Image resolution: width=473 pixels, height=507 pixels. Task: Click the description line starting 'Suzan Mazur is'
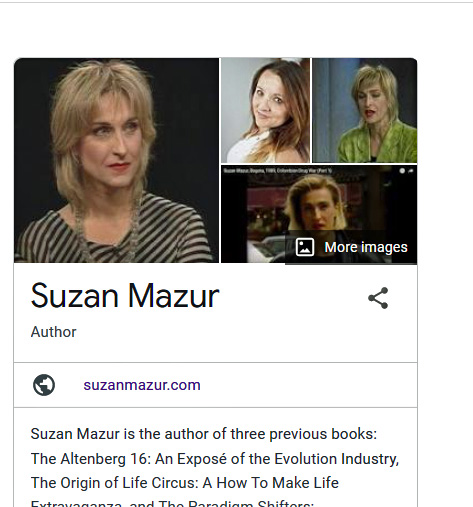click(x=204, y=434)
